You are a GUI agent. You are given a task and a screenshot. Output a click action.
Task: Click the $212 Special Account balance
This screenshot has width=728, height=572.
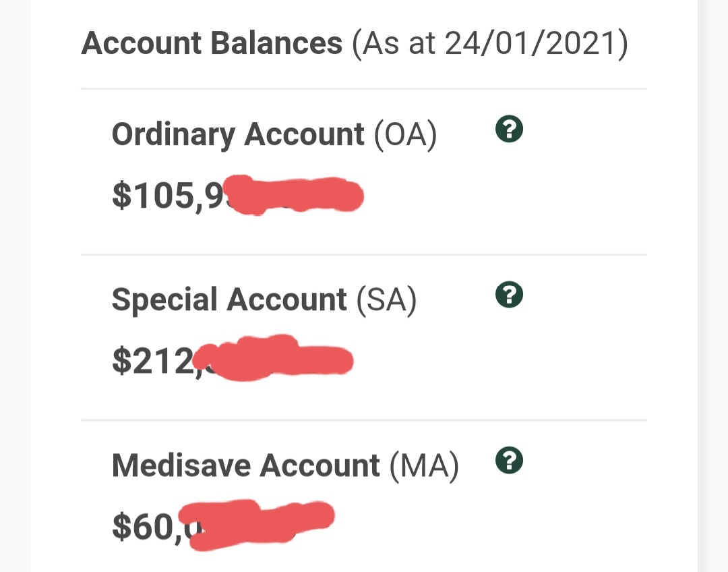click(152, 362)
